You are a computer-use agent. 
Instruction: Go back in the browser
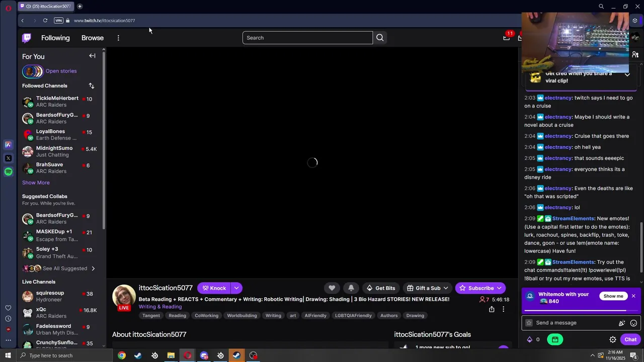click(x=22, y=21)
